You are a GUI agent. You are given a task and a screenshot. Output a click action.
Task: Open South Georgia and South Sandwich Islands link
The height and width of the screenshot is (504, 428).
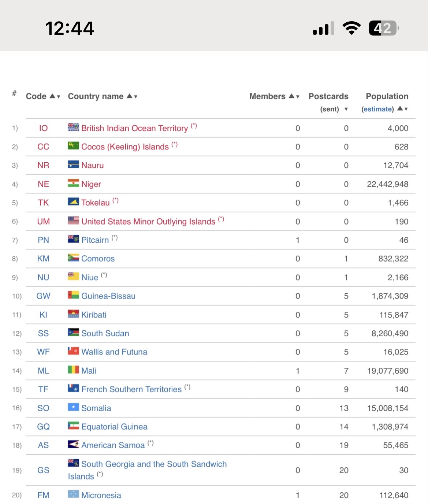(x=147, y=470)
